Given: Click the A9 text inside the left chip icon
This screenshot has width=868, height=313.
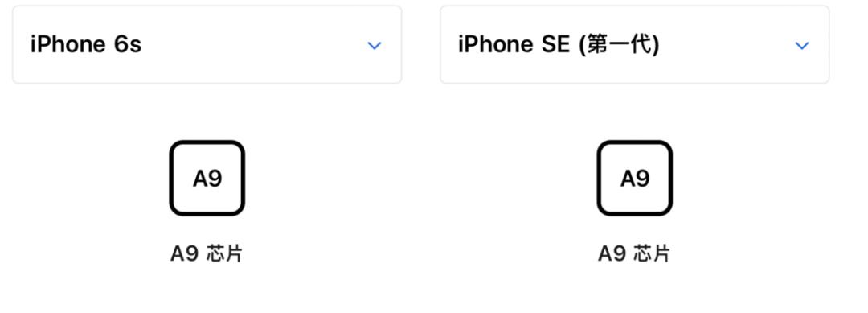Looking at the screenshot, I should click(207, 179).
